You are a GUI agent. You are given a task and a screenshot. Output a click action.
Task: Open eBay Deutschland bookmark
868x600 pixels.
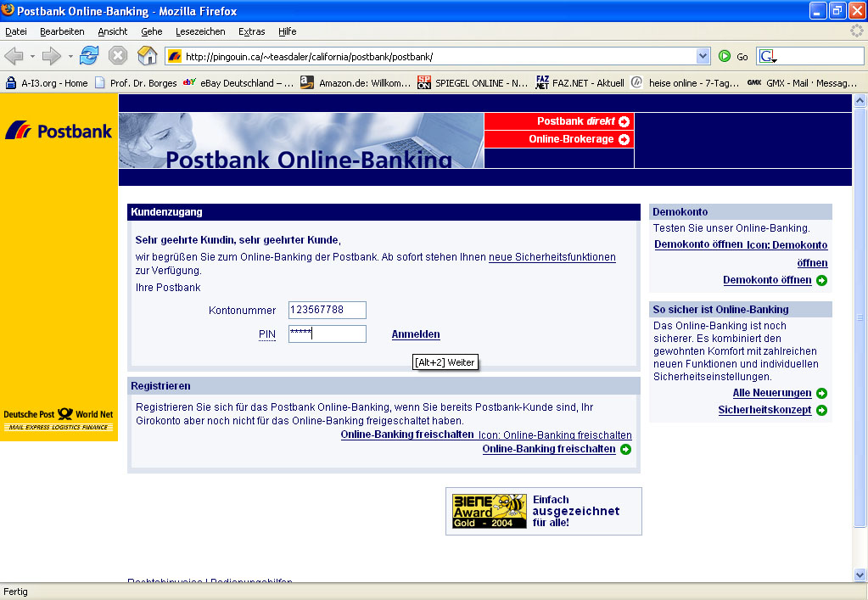(238, 83)
